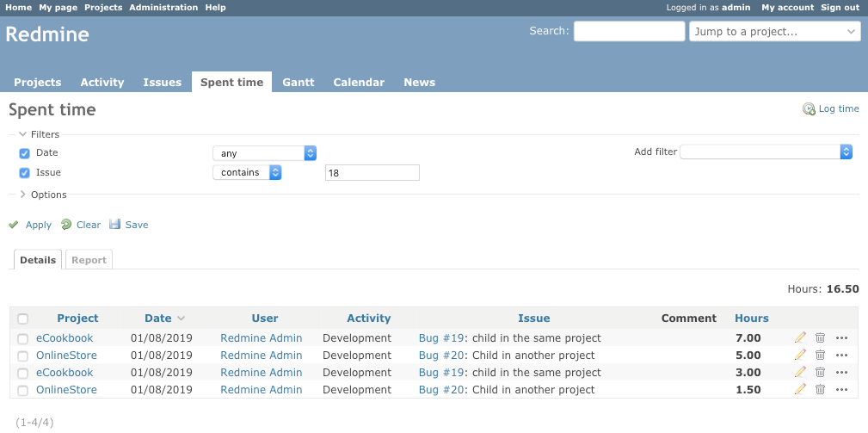Viewport: 868px width, 433px height.
Task: Open the Add filter dropdown
Action: (x=766, y=152)
